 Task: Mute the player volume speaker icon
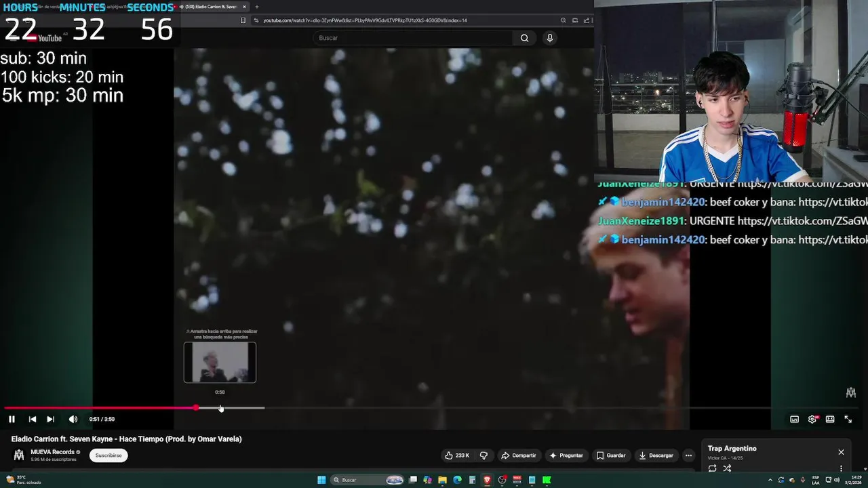(x=73, y=419)
